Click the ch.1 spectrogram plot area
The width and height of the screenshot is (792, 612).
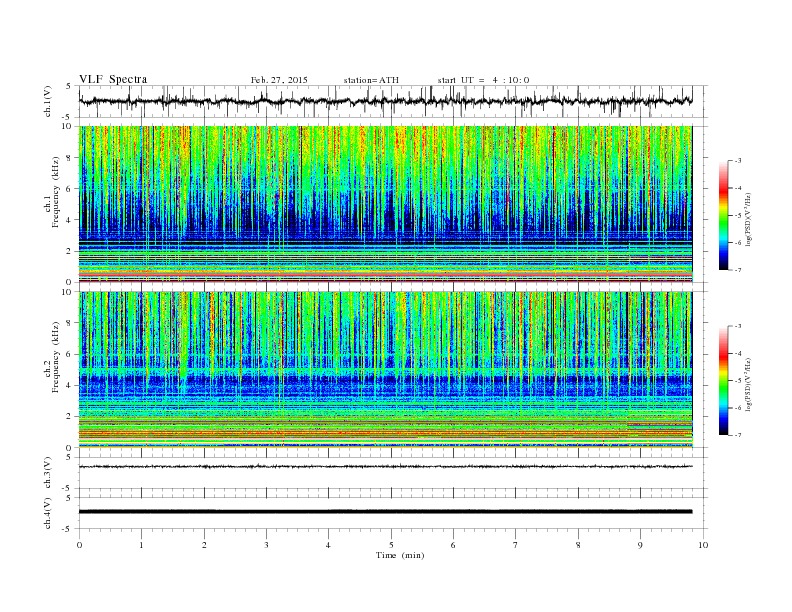point(386,204)
